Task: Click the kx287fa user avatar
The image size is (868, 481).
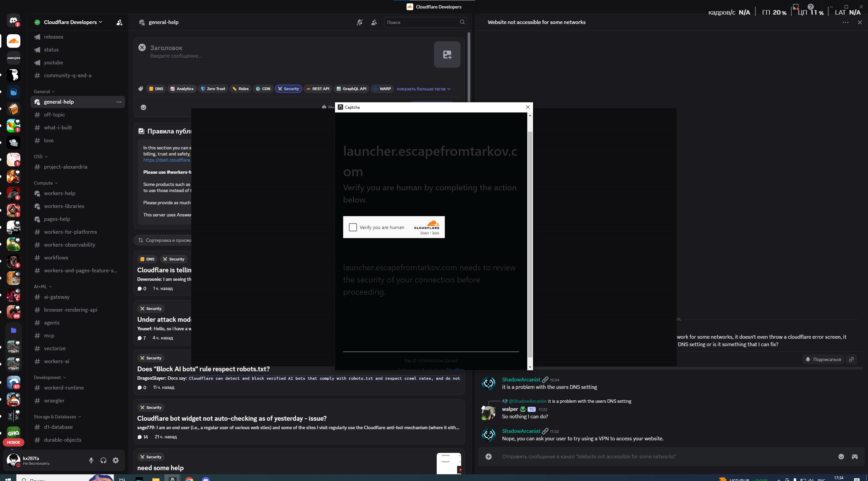Action: [14, 460]
